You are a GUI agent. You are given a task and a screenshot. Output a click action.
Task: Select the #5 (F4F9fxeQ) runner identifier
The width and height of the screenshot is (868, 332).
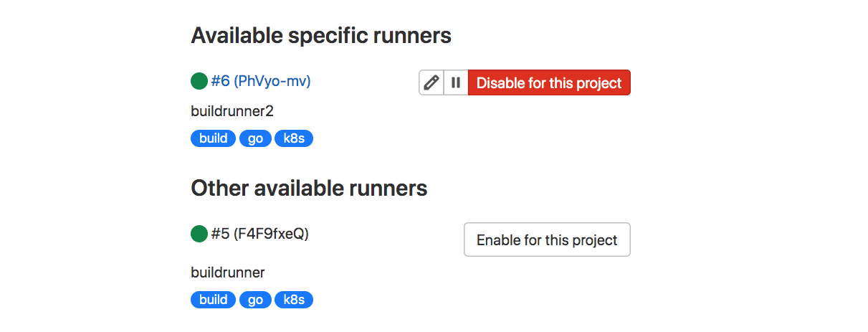259,234
